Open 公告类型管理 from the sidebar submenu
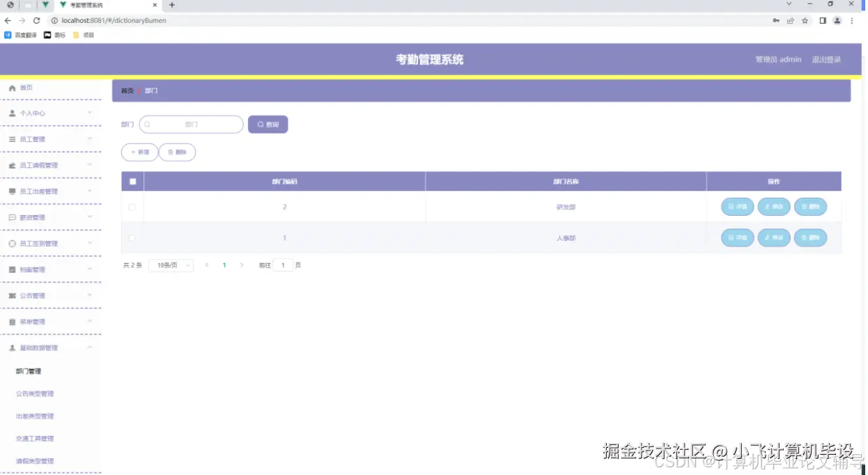Screen dimensions: 868x475 pos(33,393)
